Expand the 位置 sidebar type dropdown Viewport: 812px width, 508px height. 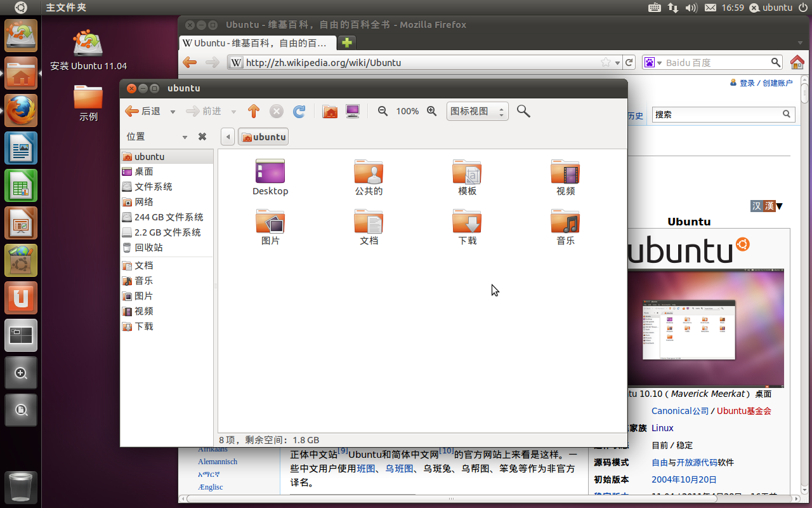pyautogui.click(x=185, y=137)
